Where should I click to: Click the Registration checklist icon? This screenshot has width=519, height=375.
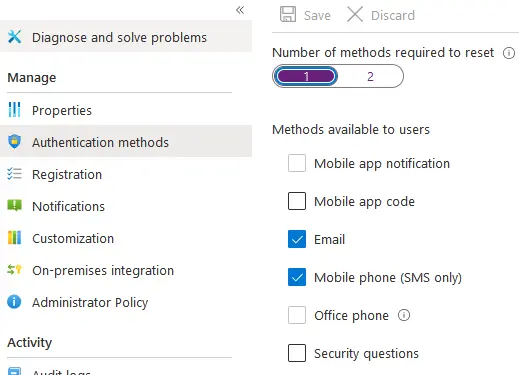click(14, 174)
